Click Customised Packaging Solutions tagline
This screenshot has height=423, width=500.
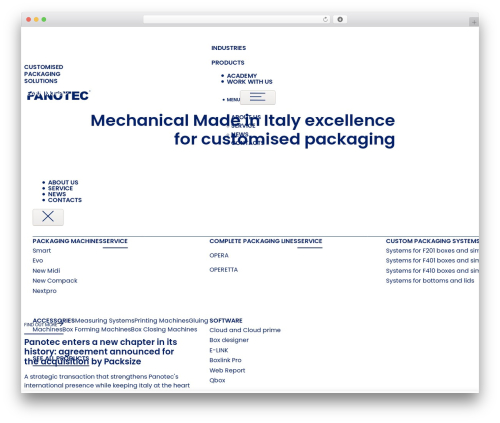[x=43, y=74]
